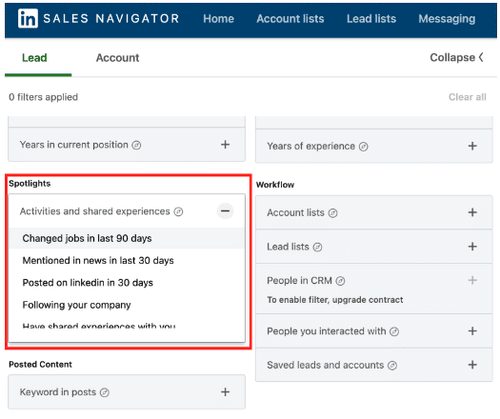Click info icon beside Activities and shared experiences
500x419 pixels.
tap(178, 212)
